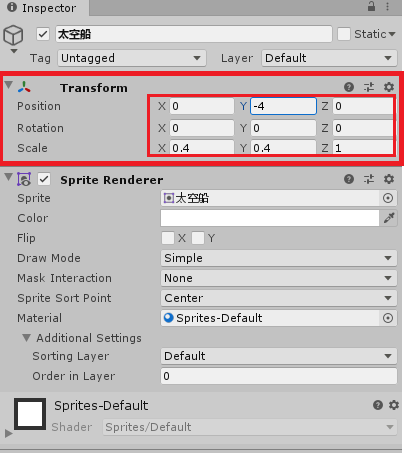This screenshot has width=404, height=453.
Task: Click Sprites-Default material help icon
Action: [378, 405]
